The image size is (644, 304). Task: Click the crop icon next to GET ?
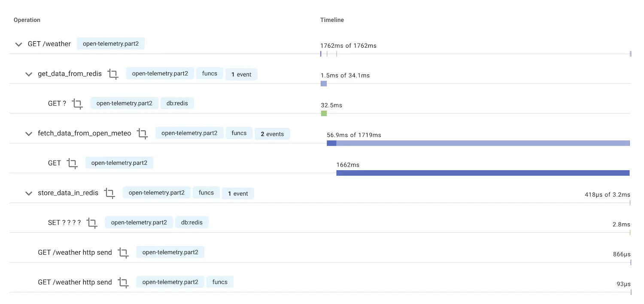click(77, 103)
